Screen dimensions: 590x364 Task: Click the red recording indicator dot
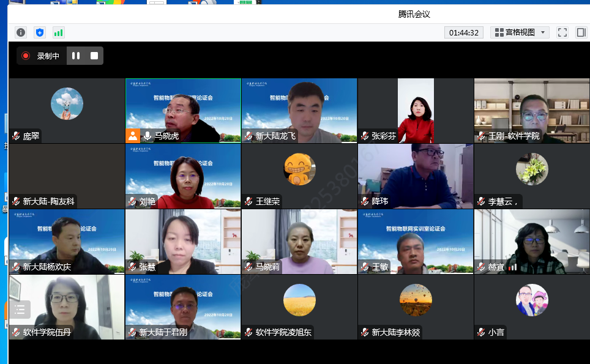pos(26,56)
